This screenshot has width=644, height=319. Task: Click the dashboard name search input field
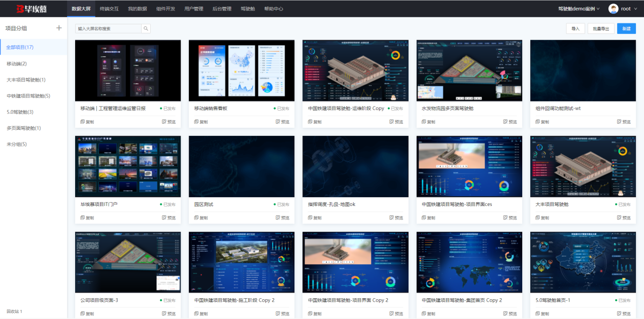tap(108, 29)
